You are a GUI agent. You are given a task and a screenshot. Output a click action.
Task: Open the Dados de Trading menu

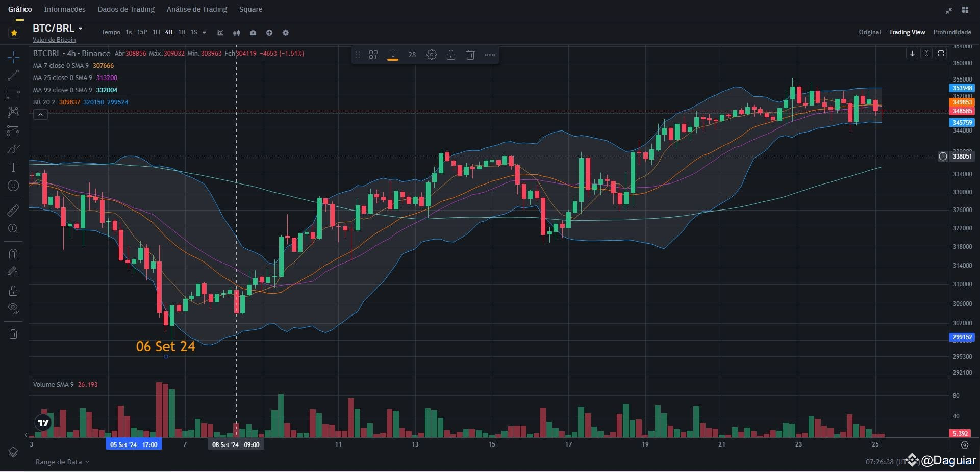(x=125, y=9)
